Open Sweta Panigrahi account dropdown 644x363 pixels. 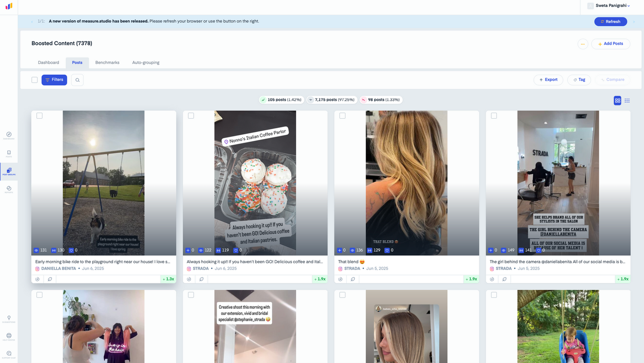coord(609,6)
